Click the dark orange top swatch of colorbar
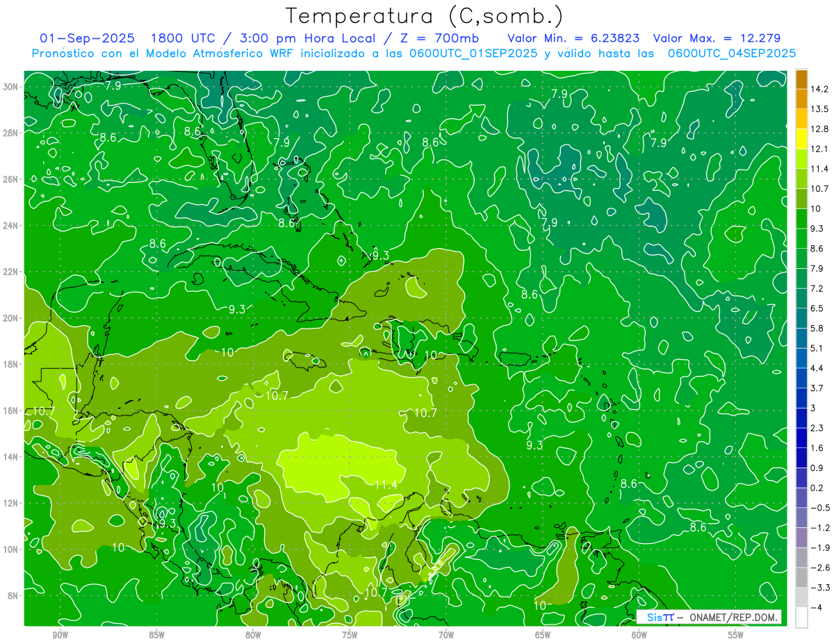Screen dimensions: 834x644 [x=801, y=79]
